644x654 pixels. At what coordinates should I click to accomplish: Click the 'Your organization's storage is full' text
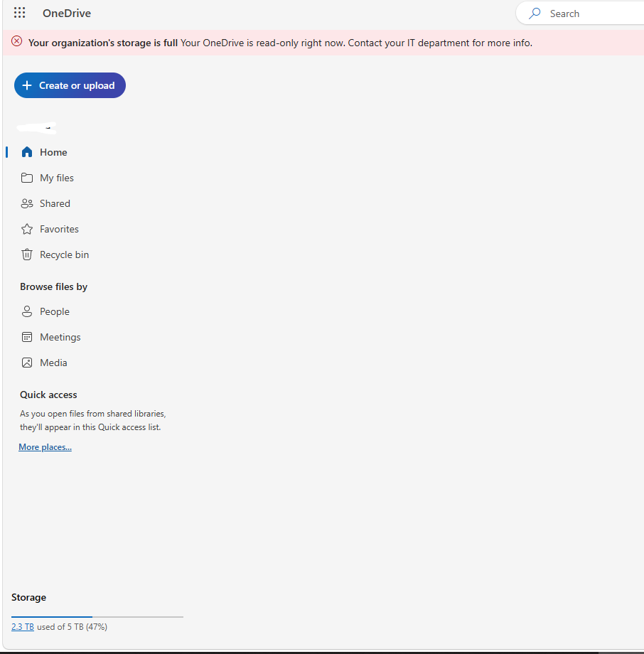coord(103,43)
